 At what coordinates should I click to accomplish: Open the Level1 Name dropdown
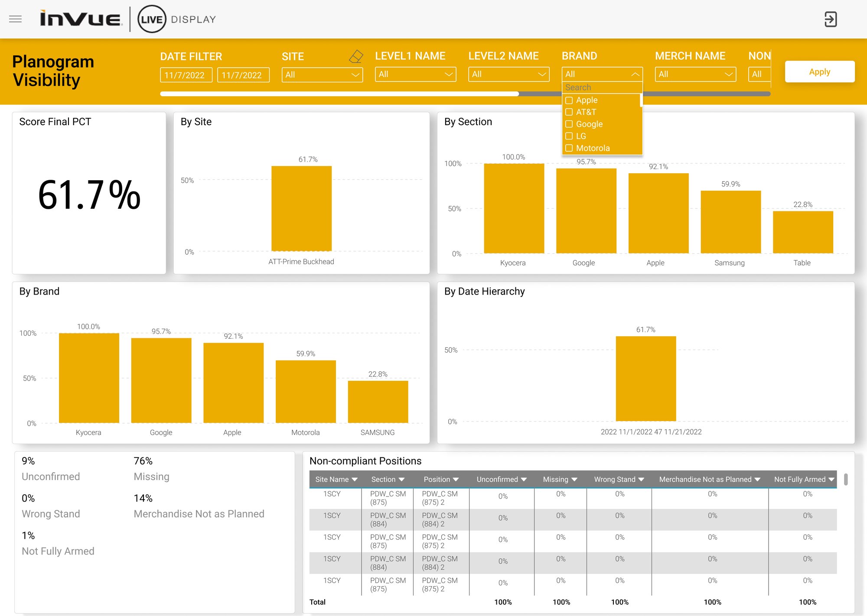point(415,75)
